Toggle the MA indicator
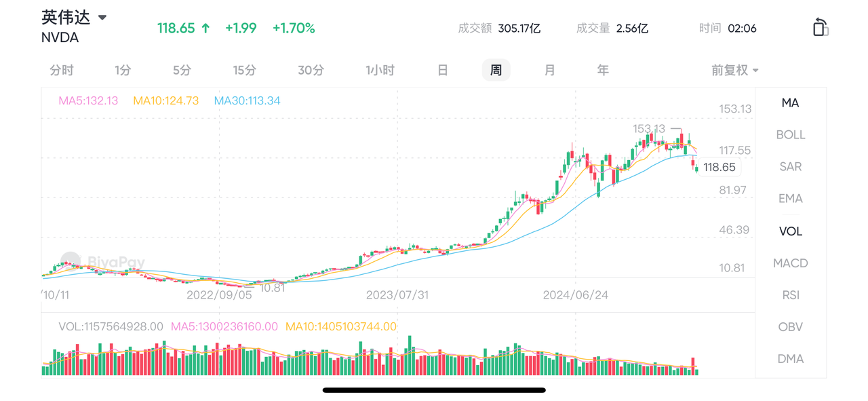 point(790,102)
